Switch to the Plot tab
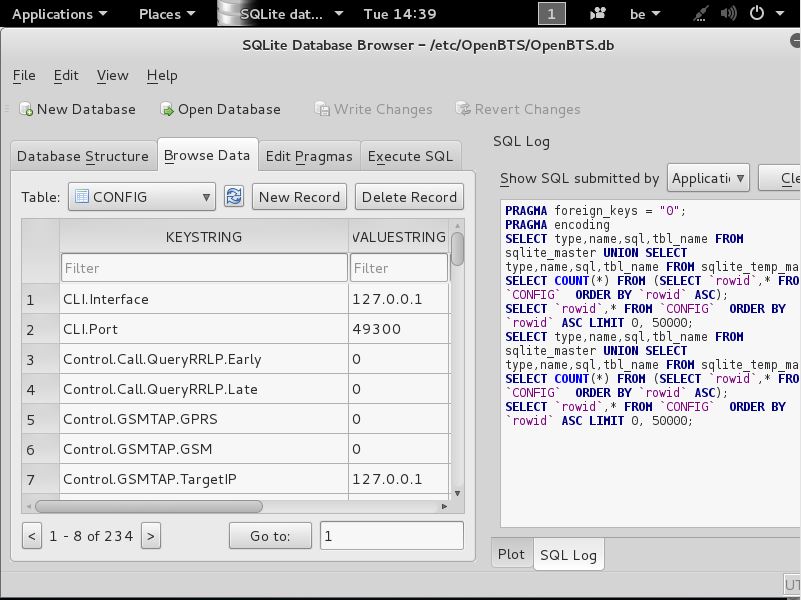Viewport: 801px width, 600px height. point(511,554)
